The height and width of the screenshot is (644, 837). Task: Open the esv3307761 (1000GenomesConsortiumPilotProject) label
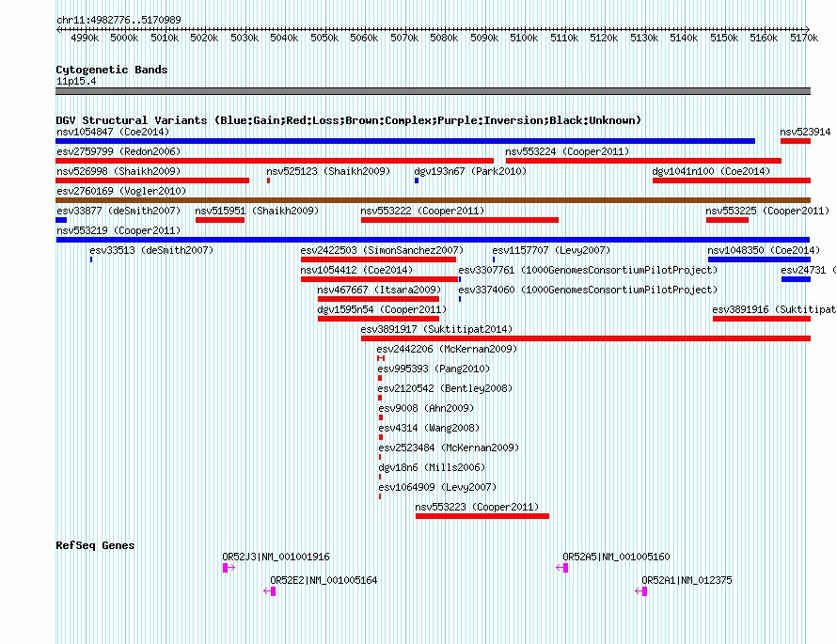pos(588,271)
